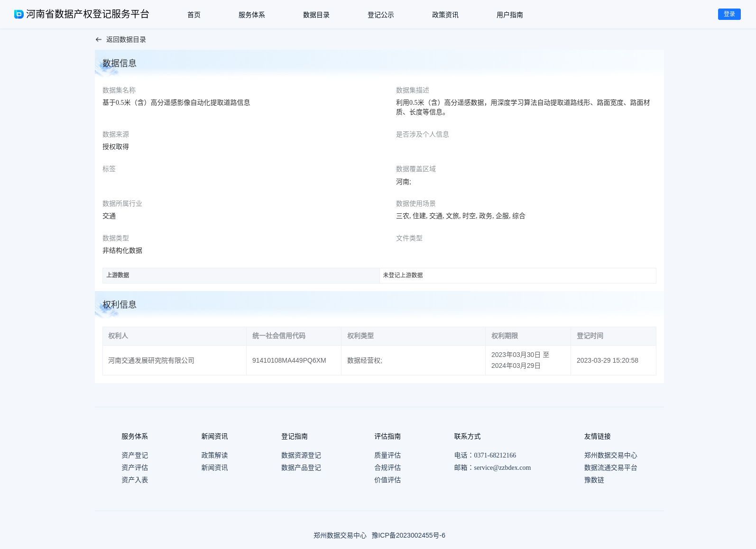
Task: Click credit code 91410108MA449PQ6XM
Action: coord(289,360)
